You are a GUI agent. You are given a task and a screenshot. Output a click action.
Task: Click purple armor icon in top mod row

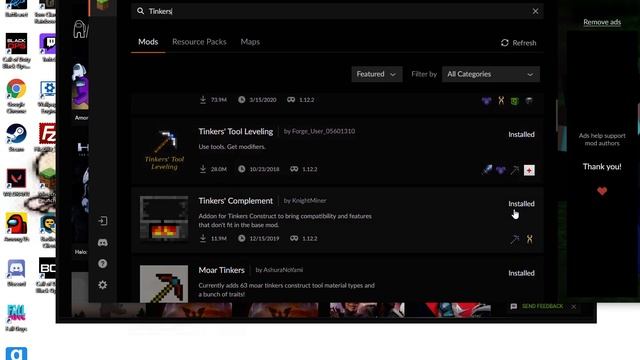487,100
